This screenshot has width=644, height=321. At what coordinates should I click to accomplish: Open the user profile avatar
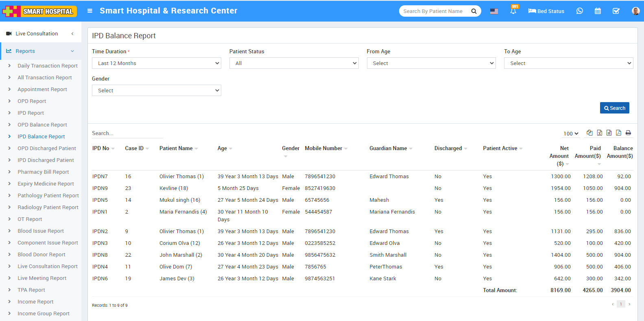pos(635,11)
